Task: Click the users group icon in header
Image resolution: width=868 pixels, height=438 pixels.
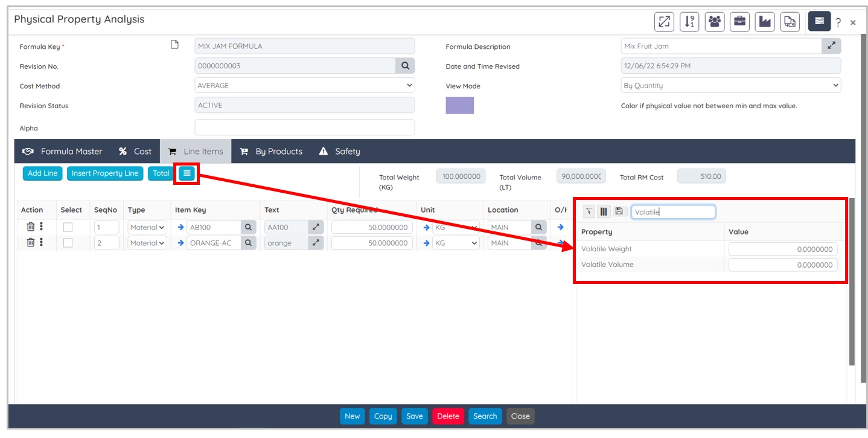Action: point(715,22)
